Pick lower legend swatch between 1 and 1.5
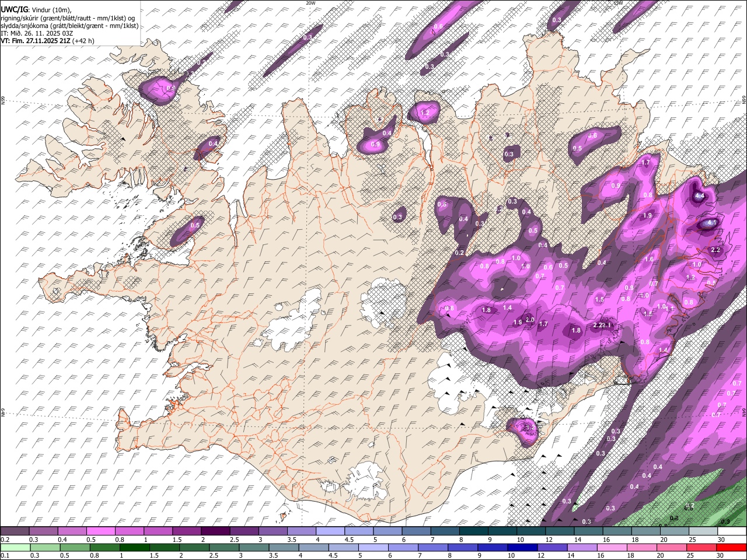747x560 pixels. pos(134,547)
